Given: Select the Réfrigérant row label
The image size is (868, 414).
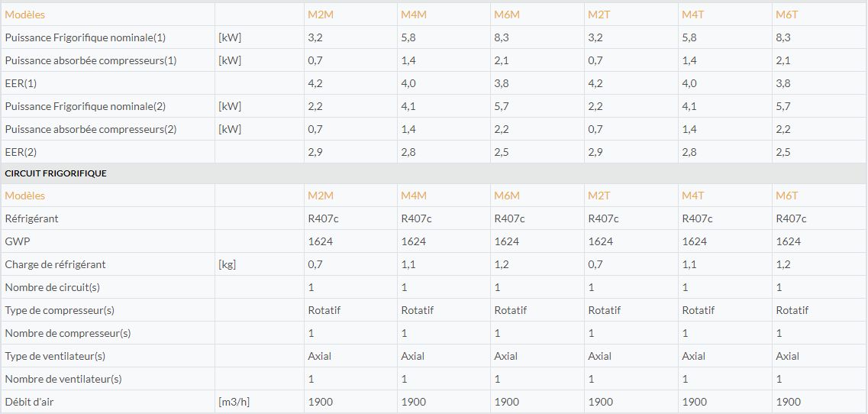Looking at the screenshot, I should coord(32,218).
